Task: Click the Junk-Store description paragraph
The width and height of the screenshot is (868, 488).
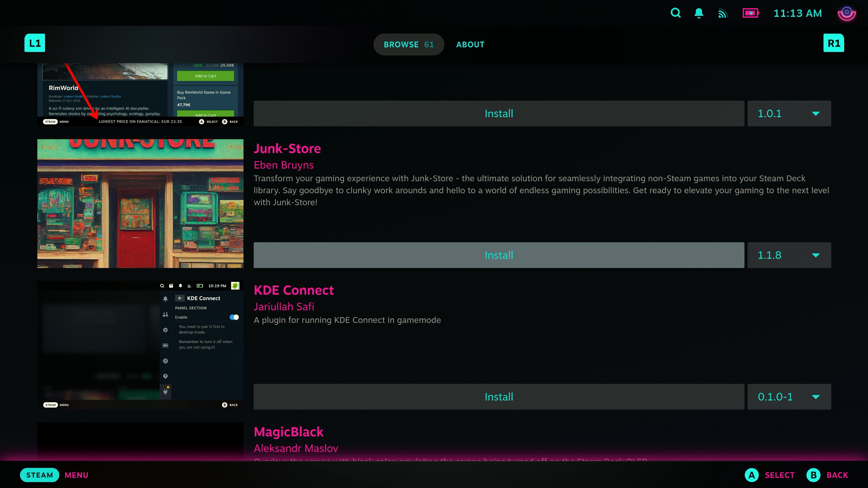Action: coord(541,190)
